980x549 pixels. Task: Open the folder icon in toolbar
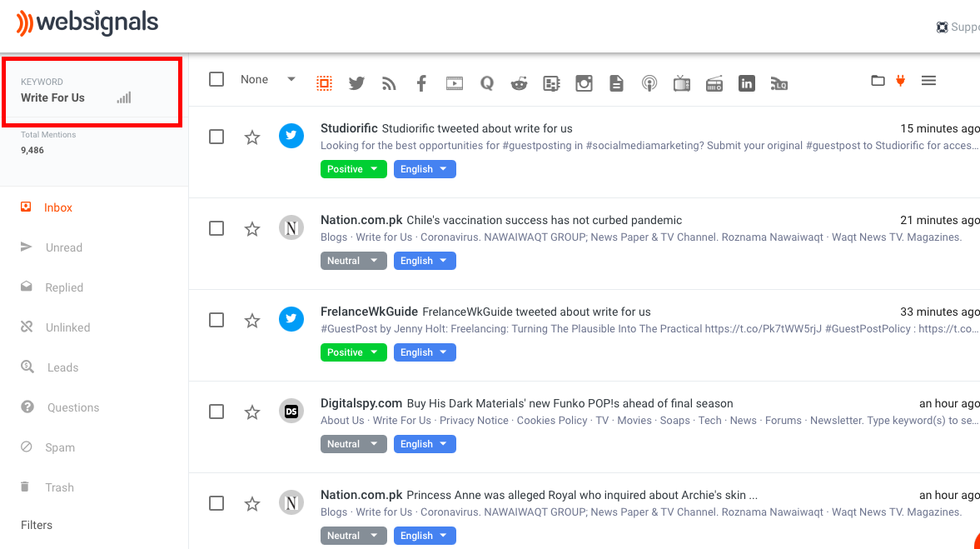point(878,81)
